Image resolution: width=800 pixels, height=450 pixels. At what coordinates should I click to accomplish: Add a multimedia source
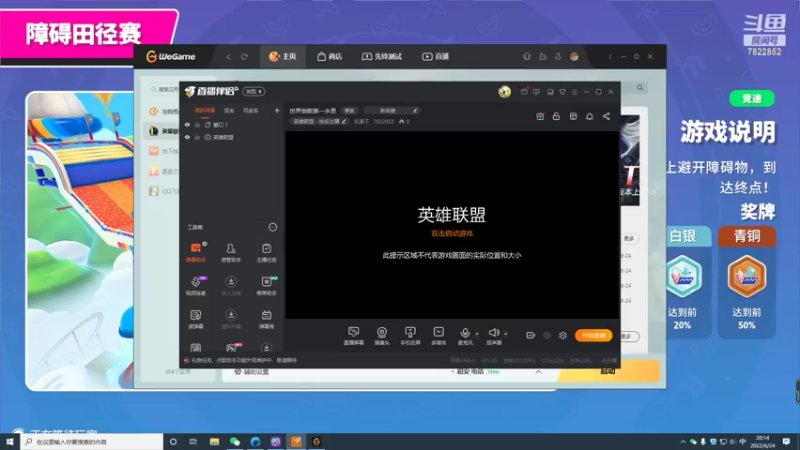438,336
